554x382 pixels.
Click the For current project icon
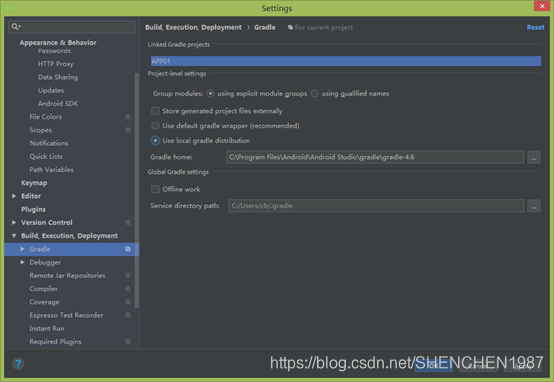tap(290, 28)
